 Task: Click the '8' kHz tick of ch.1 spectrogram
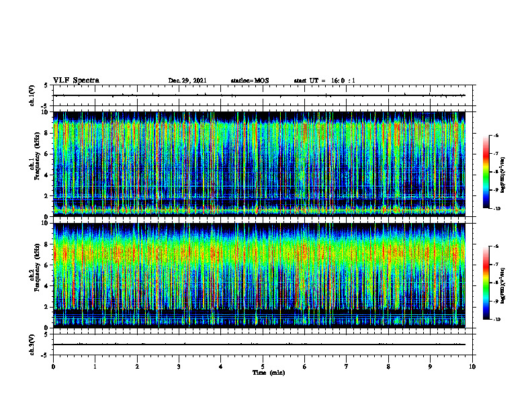point(46,133)
